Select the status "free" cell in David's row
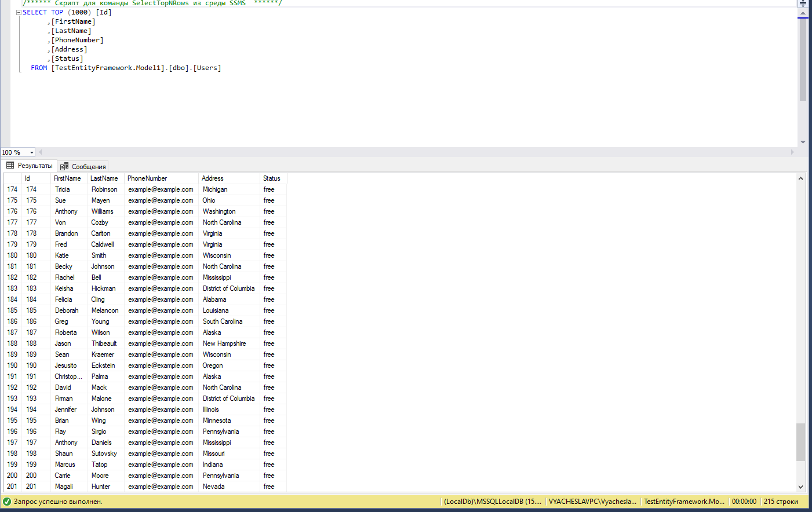Screen dimensions: 812x512 click(273, 387)
